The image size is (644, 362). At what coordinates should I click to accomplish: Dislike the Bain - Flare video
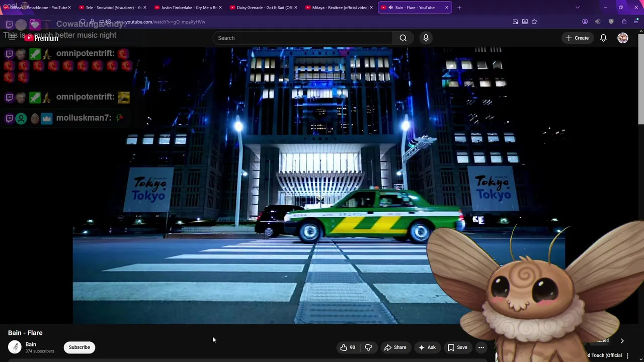(368, 347)
